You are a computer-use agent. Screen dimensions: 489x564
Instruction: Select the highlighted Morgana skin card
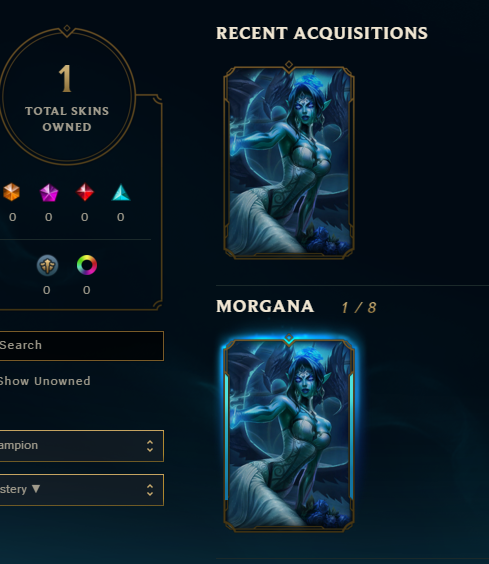coord(289,436)
